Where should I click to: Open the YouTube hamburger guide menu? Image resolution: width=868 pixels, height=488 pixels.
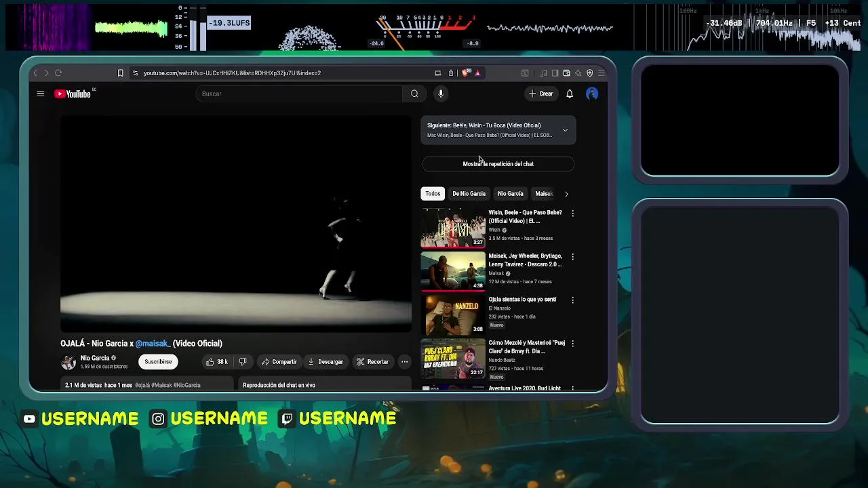tap(41, 94)
